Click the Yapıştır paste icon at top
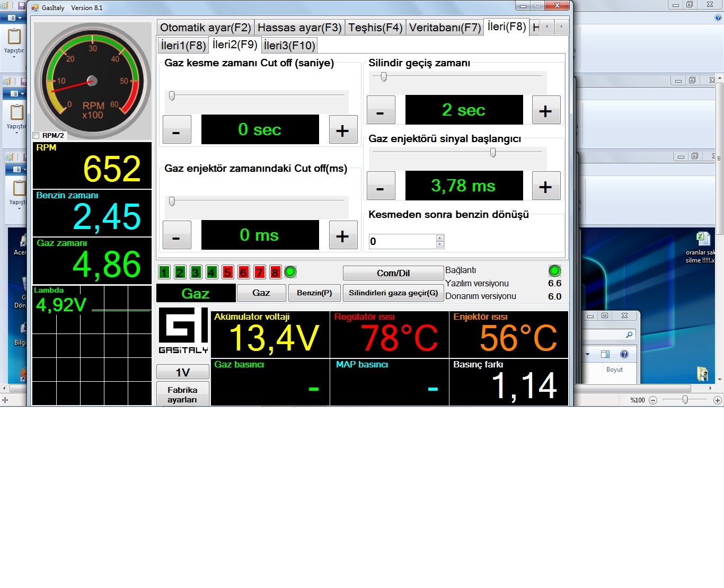Viewport: 724px width, 588px height. pos(14,37)
